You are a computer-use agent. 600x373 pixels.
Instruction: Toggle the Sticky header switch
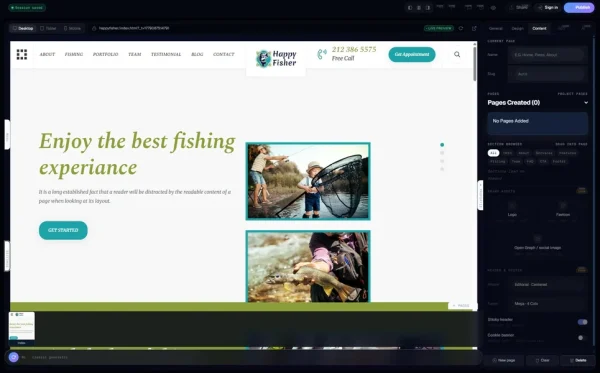coord(582,322)
